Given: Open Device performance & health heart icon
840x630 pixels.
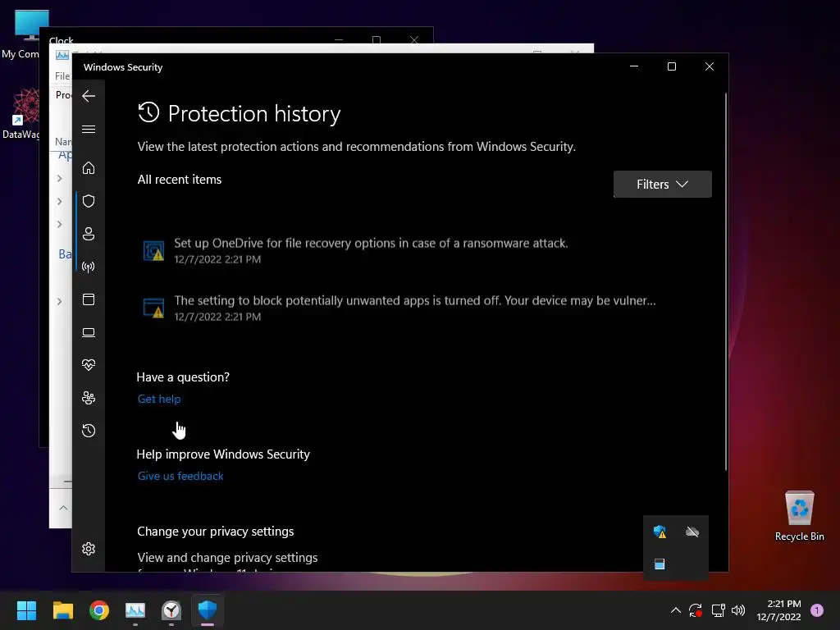Looking at the screenshot, I should click(89, 365).
